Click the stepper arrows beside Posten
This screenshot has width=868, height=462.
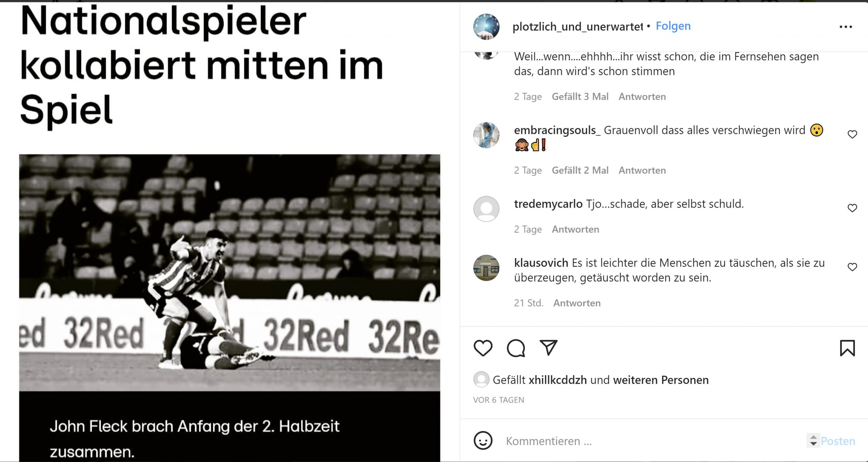813,440
